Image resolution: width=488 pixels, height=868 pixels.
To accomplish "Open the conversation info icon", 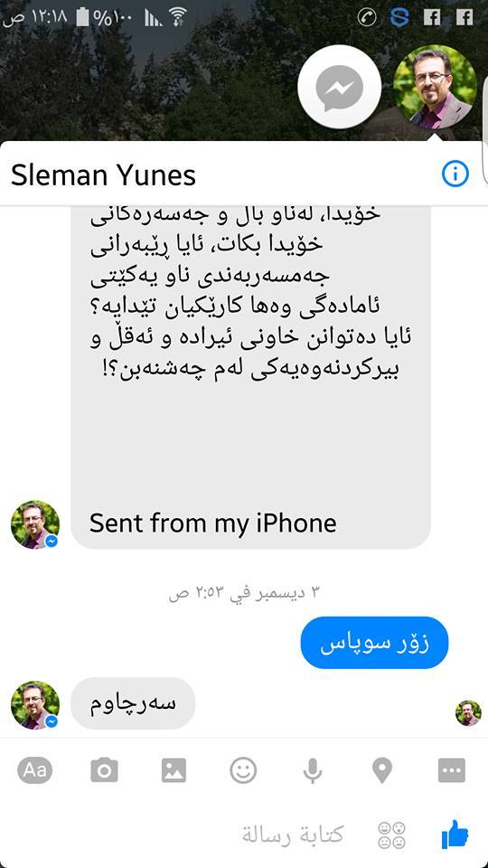I will 455,174.
